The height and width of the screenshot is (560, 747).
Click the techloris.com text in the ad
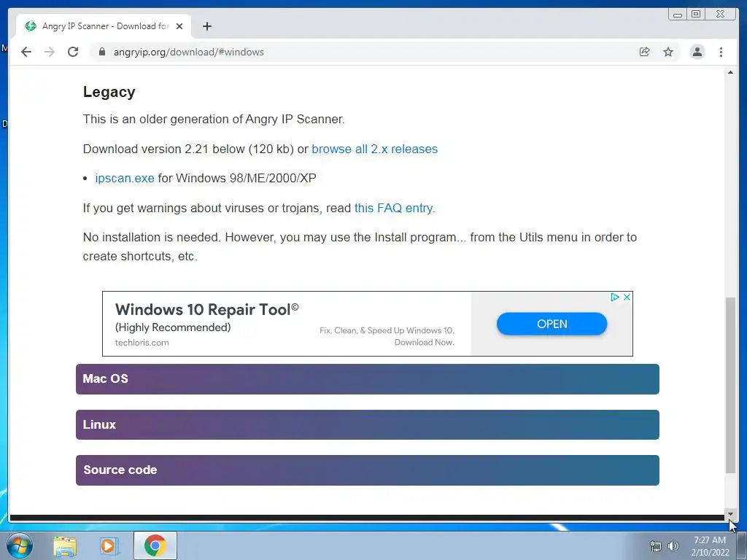point(142,343)
